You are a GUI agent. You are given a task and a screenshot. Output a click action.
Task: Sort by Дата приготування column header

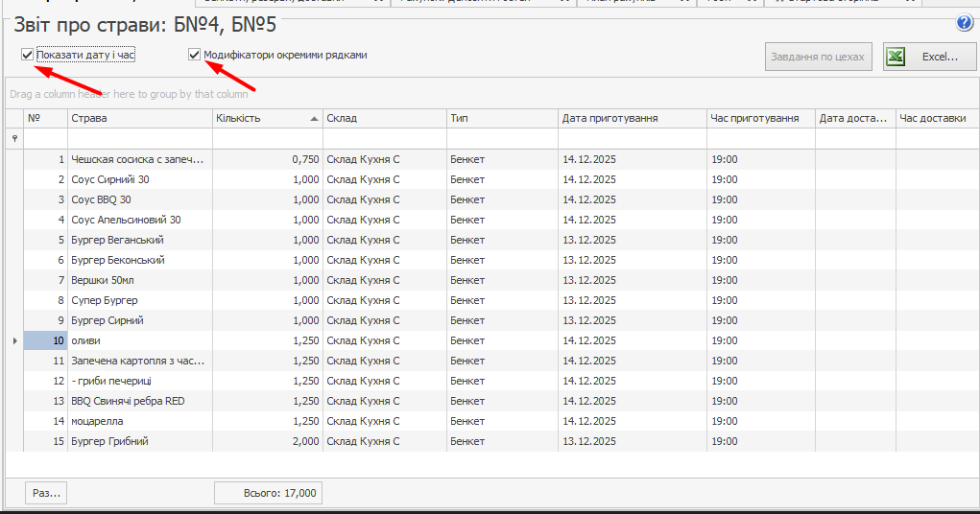pyautogui.click(x=632, y=118)
